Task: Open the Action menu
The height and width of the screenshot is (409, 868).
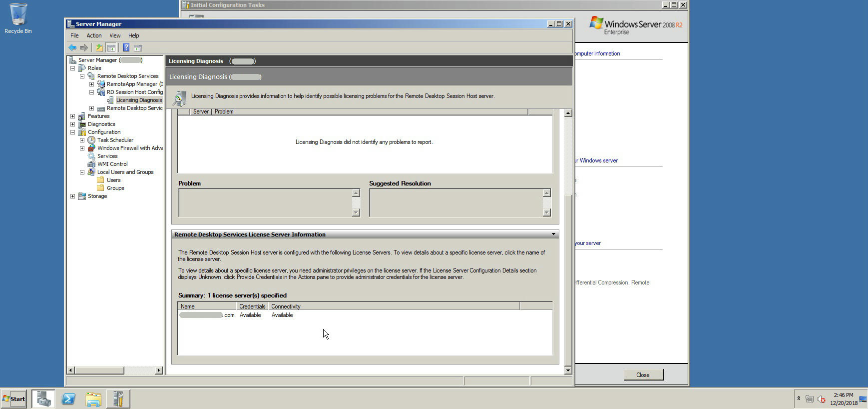Action: coord(94,35)
